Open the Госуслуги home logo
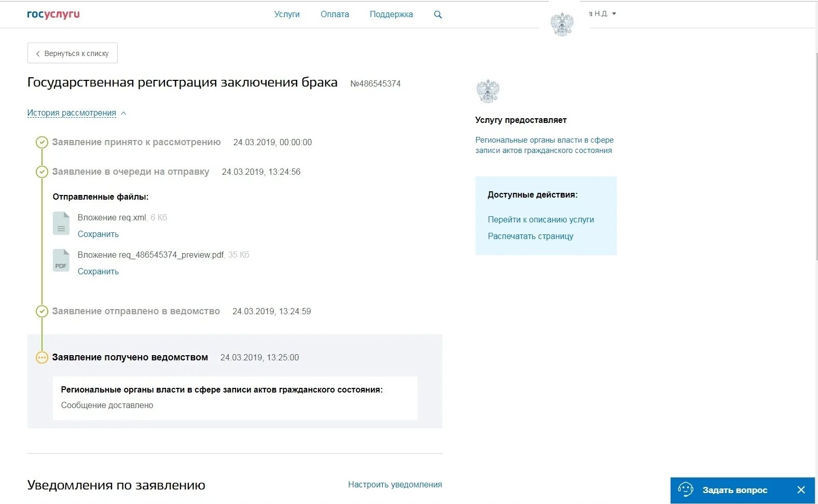The height and width of the screenshot is (504, 818). pyautogui.click(x=53, y=15)
